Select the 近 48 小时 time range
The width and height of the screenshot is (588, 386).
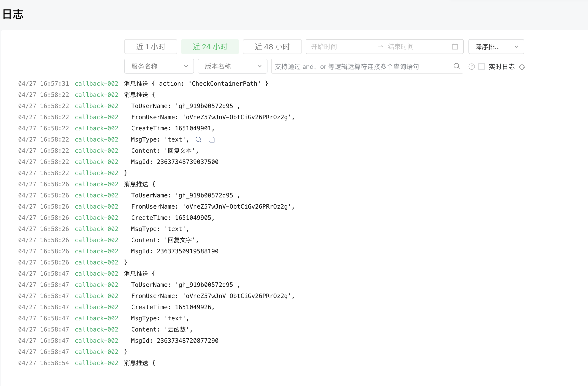coord(272,47)
